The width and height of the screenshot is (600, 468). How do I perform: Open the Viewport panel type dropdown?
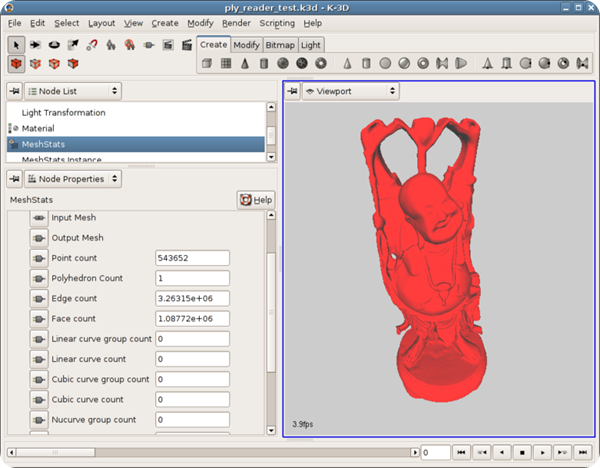[x=351, y=91]
